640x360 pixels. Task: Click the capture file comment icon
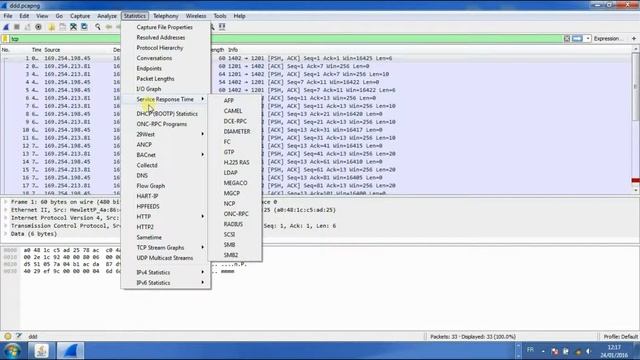pyautogui.click(x=19, y=336)
